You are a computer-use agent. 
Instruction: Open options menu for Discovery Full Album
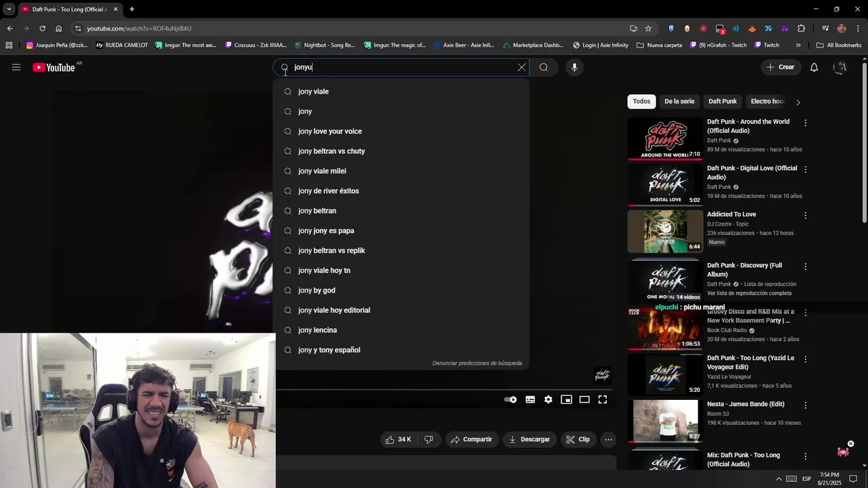click(x=806, y=267)
